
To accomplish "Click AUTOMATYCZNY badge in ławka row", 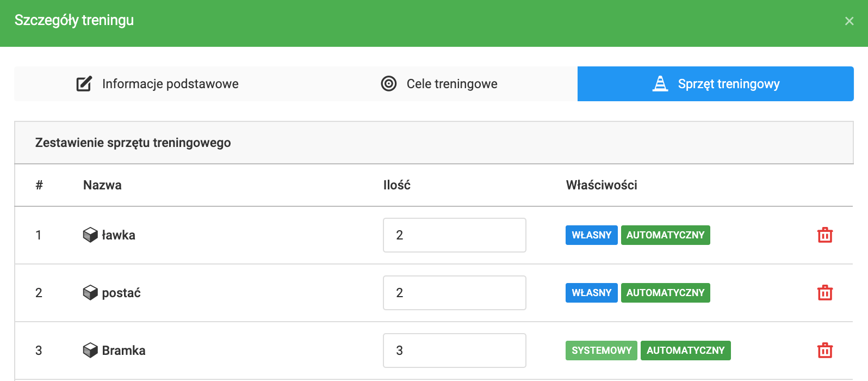I will pyautogui.click(x=665, y=235).
